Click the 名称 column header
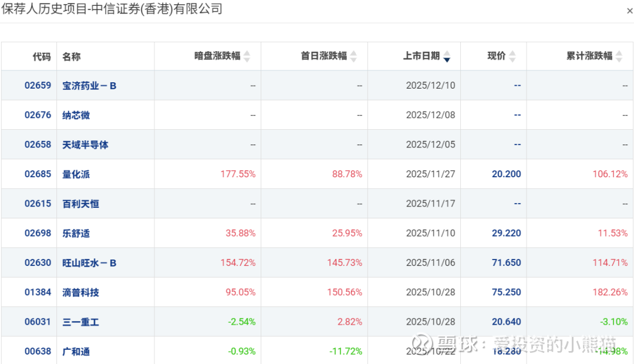 tap(72, 56)
